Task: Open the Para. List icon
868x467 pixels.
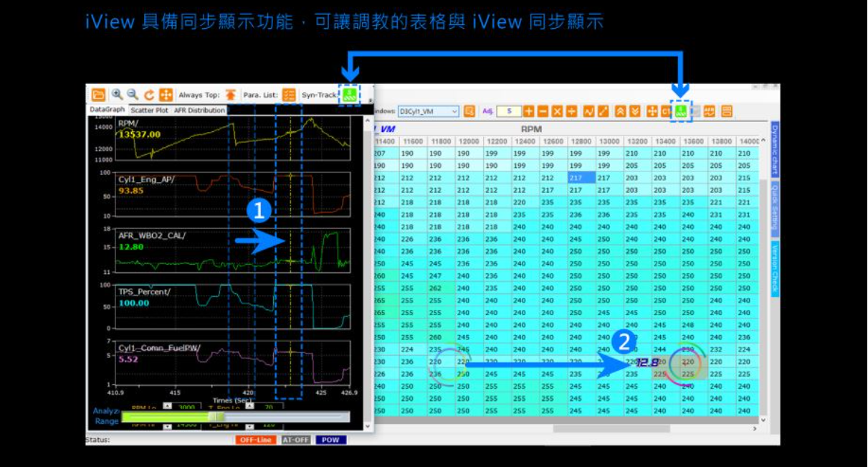Action: (289, 95)
